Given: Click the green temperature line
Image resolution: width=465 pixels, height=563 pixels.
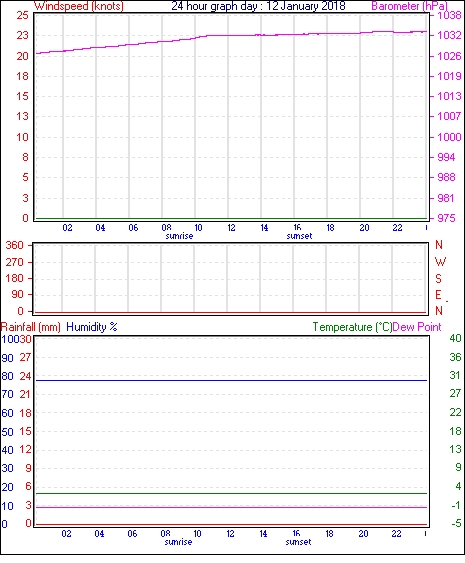Looking at the screenshot, I should pyautogui.click(x=231, y=493).
